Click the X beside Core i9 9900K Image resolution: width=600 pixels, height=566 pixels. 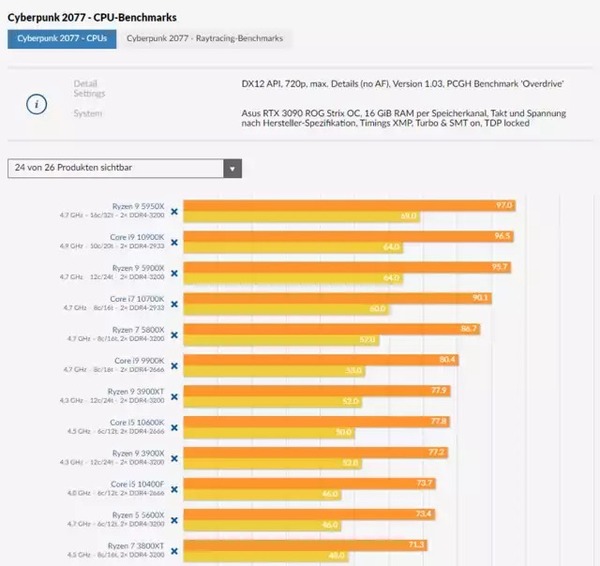tap(174, 366)
